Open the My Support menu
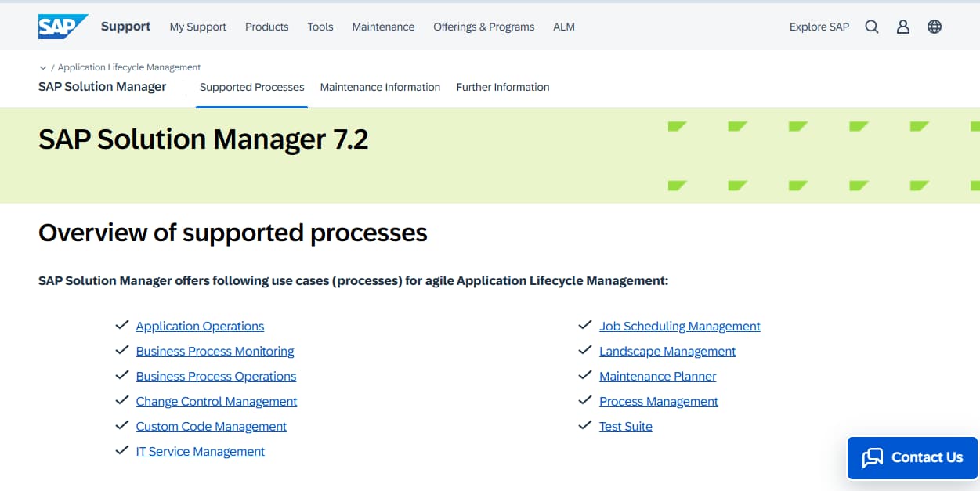This screenshot has height=491, width=980. (x=197, y=27)
